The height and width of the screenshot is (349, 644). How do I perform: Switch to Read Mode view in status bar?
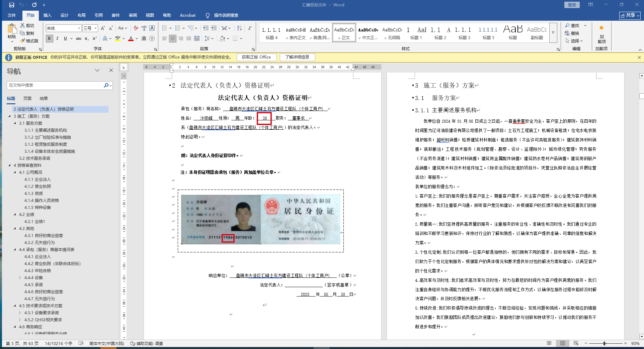(549, 343)
